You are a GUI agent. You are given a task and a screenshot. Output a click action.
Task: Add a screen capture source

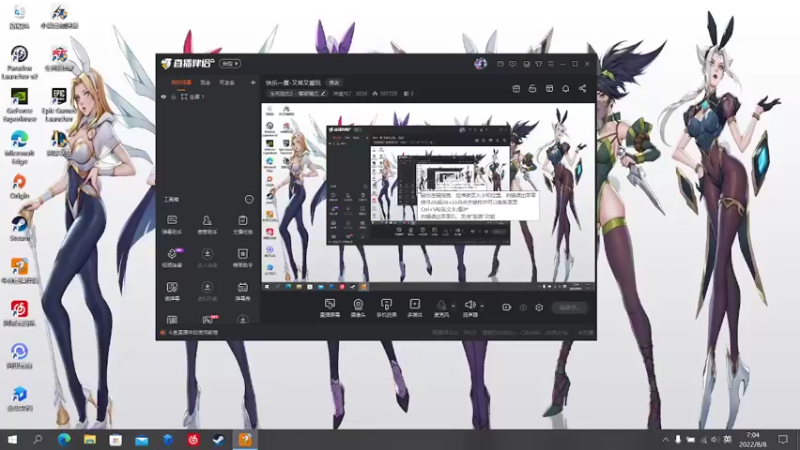[330, 308]
